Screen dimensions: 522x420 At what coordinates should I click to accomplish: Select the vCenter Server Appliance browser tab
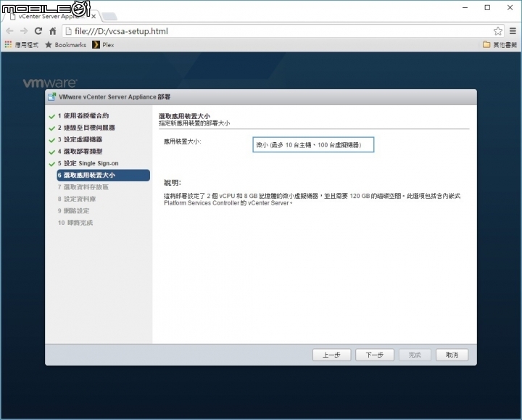point(51,16)
